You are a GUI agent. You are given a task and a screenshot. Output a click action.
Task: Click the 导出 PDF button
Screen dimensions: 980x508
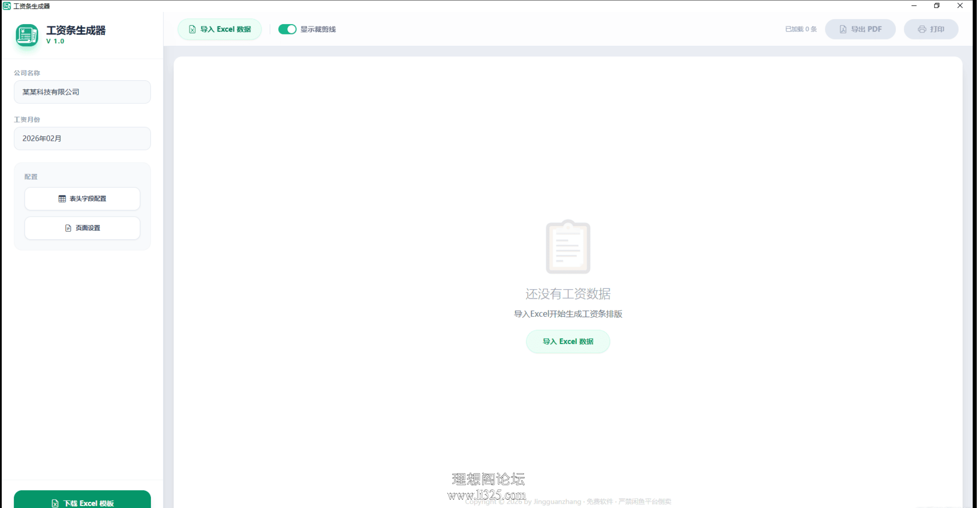pyautogui.click(x=860, y=29)
